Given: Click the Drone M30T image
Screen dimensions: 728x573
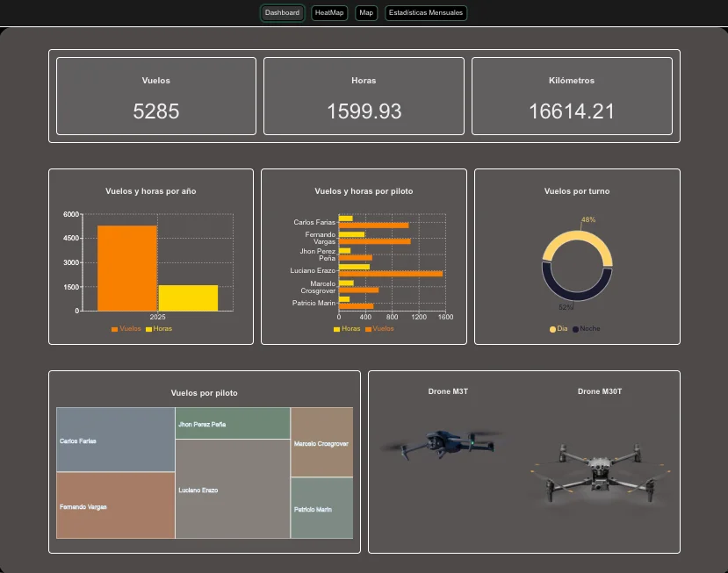Looking at the screenshot, I should pyautogui.click(x=598, y=474).
